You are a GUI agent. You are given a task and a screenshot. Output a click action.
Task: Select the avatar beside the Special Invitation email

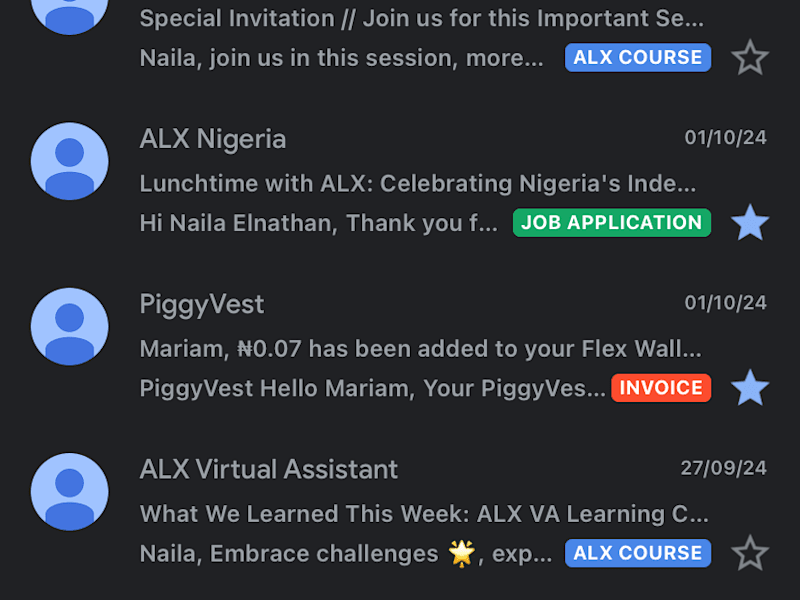pyautogui.click(x=69, y=15)
